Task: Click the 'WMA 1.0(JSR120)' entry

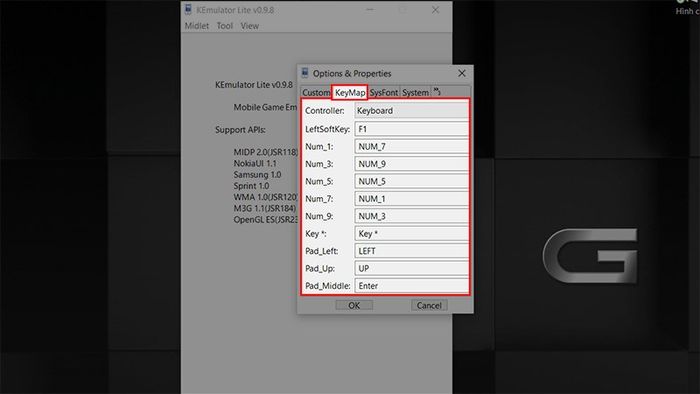Action: click(266, 197)
